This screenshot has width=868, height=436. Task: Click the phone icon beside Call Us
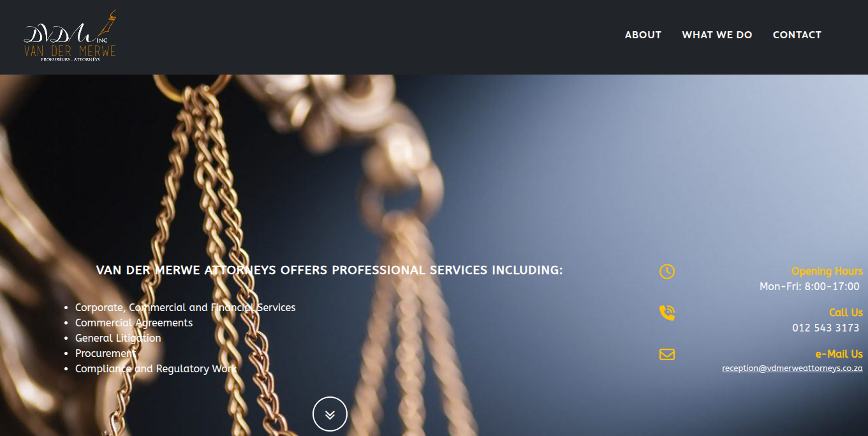click(666, 313)
